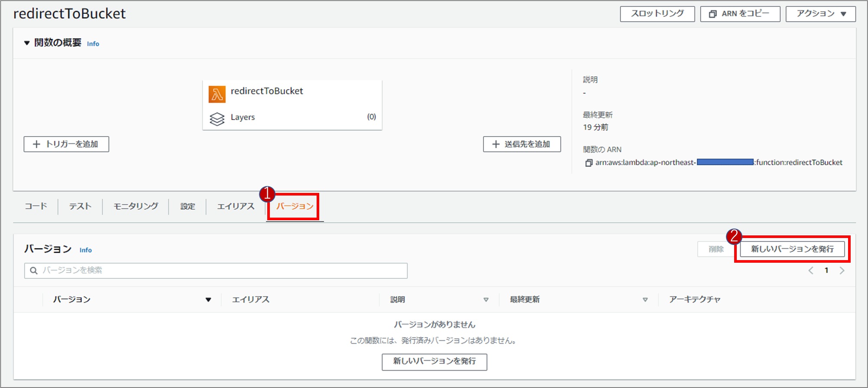The image size is (868, 388).
Task: Open the アクション dropdown menu
Action: [x=820, y=14]
